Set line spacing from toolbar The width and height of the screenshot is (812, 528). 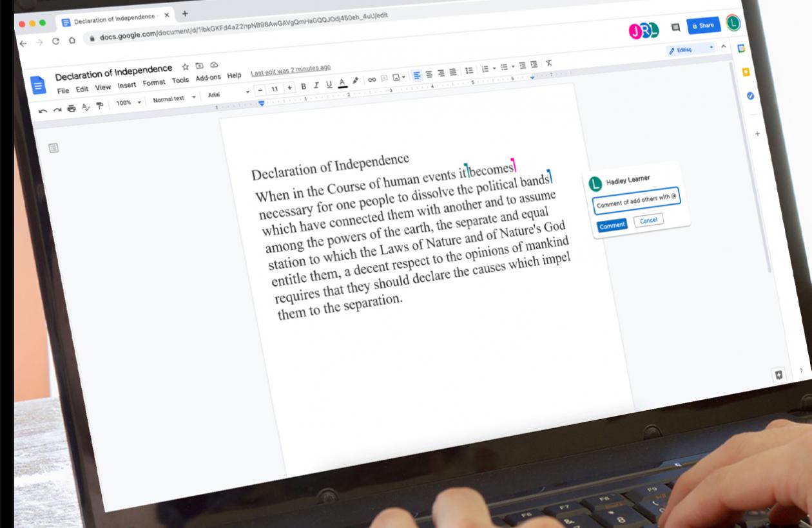tap(469, 70)
